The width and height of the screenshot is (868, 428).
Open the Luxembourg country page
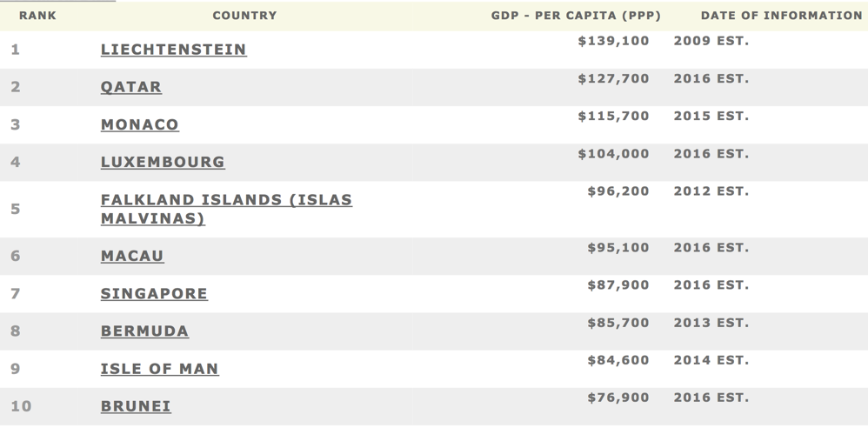163,162
